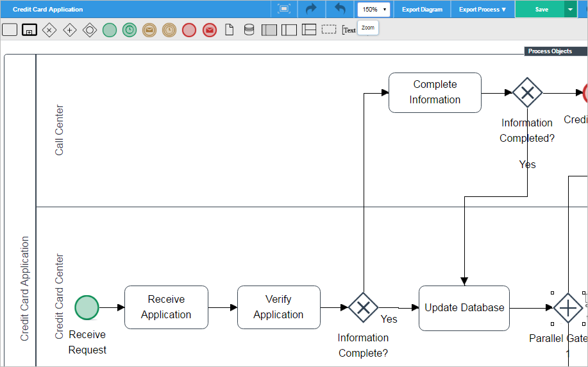Click the fit-to-screen icon
The image size is (588, 367).
284,9
